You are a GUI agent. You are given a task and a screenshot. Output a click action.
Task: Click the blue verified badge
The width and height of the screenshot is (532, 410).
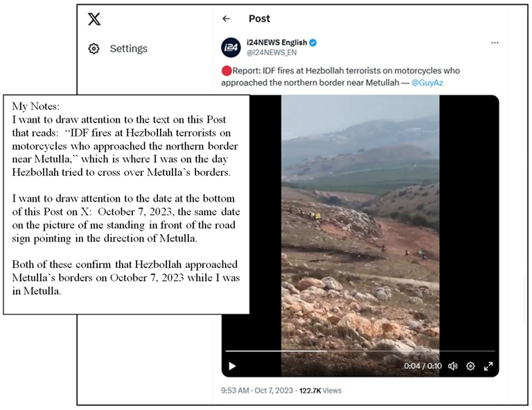[x=313, y=43]
